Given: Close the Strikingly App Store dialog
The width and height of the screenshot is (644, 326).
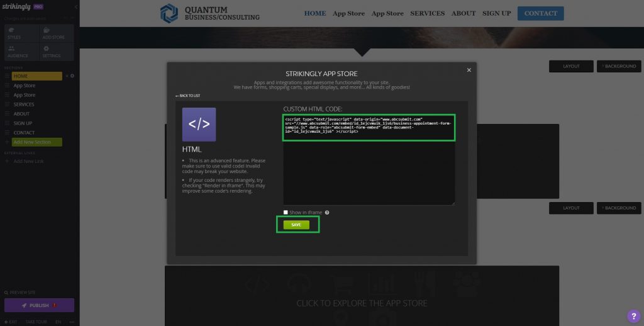Looking at the screenshot, I should (469, 70).
